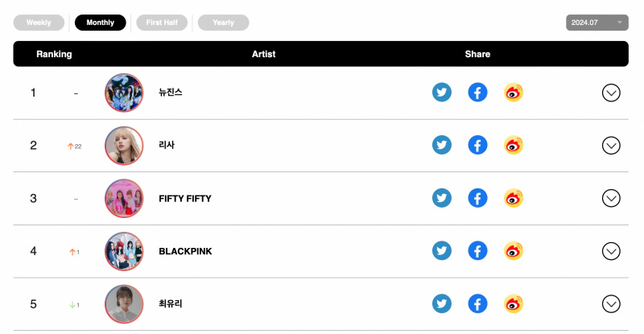Share 리사 ranking on Facebook
The width and height of the screenshot is (644, 334).
[x=477, y=145]
